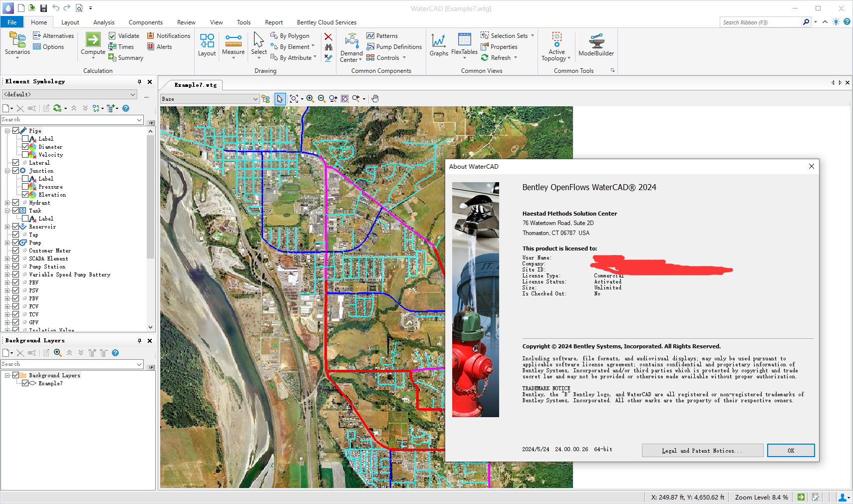The image size is (853, 504).
Task: Close the About WaterCAD dialog
Action: 811,167
